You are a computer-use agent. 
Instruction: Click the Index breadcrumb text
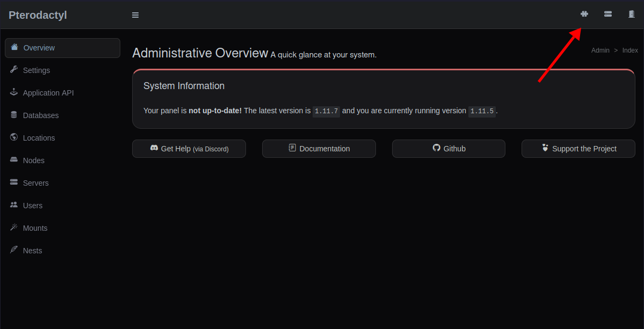pos(630,50)
